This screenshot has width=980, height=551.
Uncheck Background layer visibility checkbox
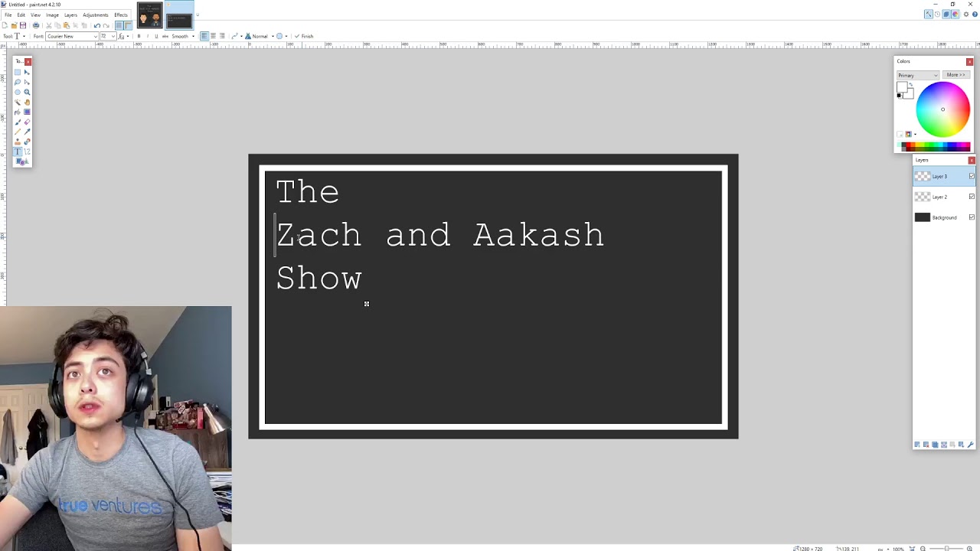coord(972,217)
